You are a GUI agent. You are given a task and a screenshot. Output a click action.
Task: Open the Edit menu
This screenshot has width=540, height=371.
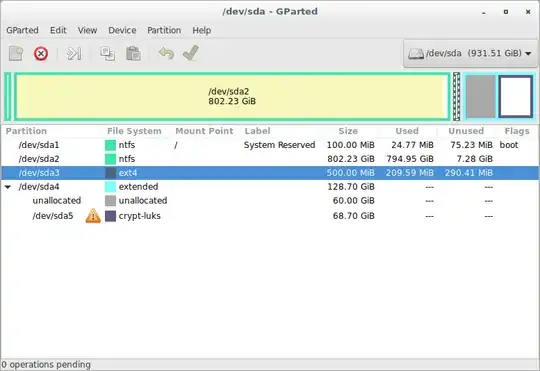click(58, 30)
